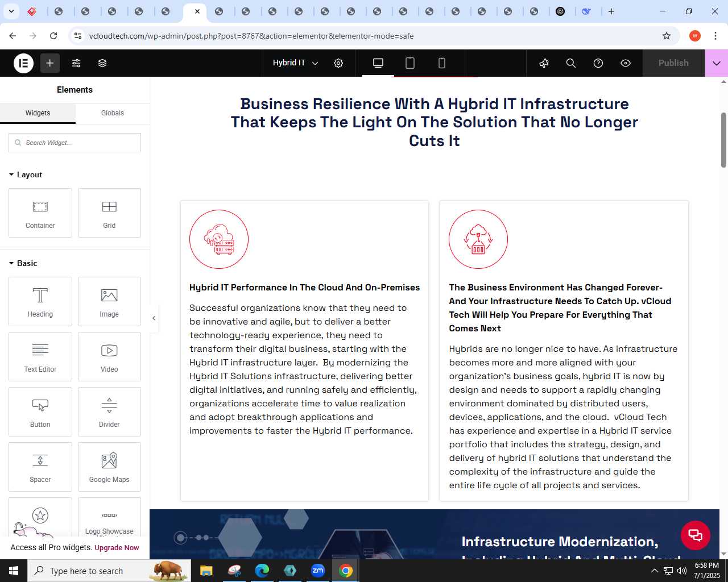
Task: Open Site Settings sliders icon
Action: 76,63
